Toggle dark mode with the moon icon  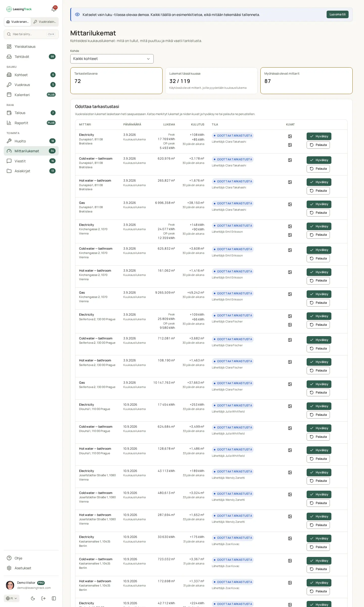click(x=33, y=598)
